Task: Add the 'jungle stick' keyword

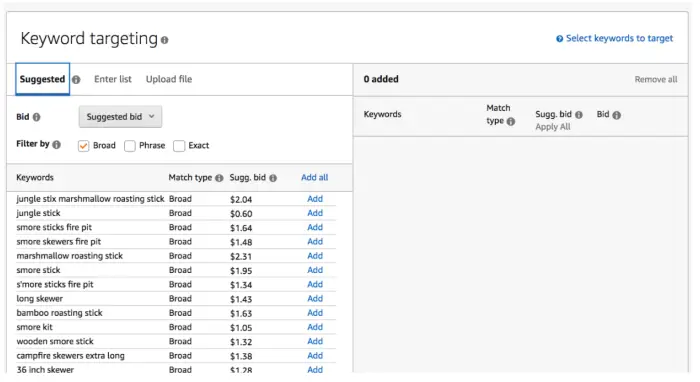Action: tap(315, 213)
